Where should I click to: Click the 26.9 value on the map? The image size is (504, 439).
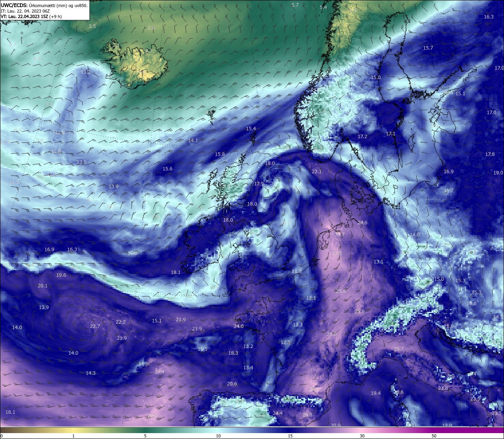pos(332,334)
